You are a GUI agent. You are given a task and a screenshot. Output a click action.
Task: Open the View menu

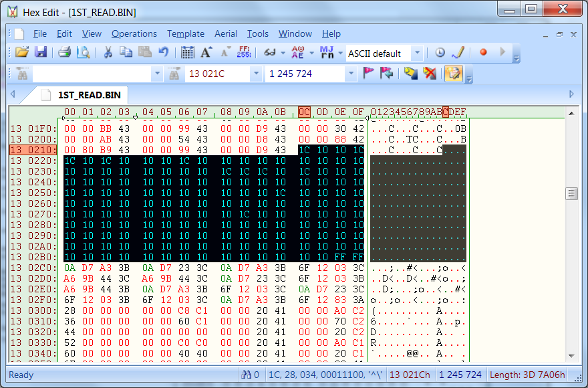pyautogui.click(x=92, y=34)
